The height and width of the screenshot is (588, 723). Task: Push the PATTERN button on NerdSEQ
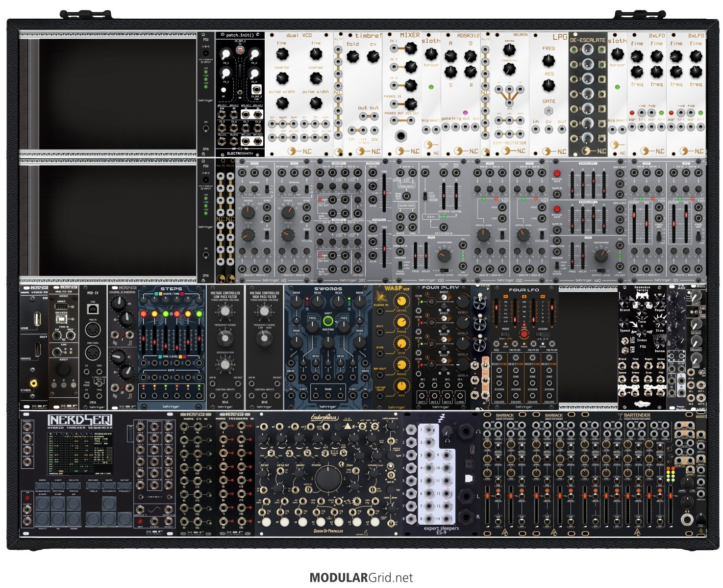click(x=58, y=485)
